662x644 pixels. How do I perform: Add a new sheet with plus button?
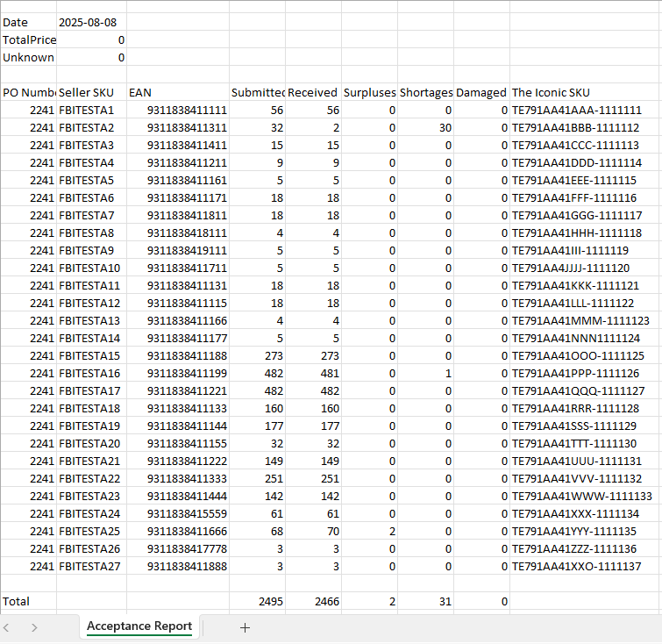[x=246, y=627]
